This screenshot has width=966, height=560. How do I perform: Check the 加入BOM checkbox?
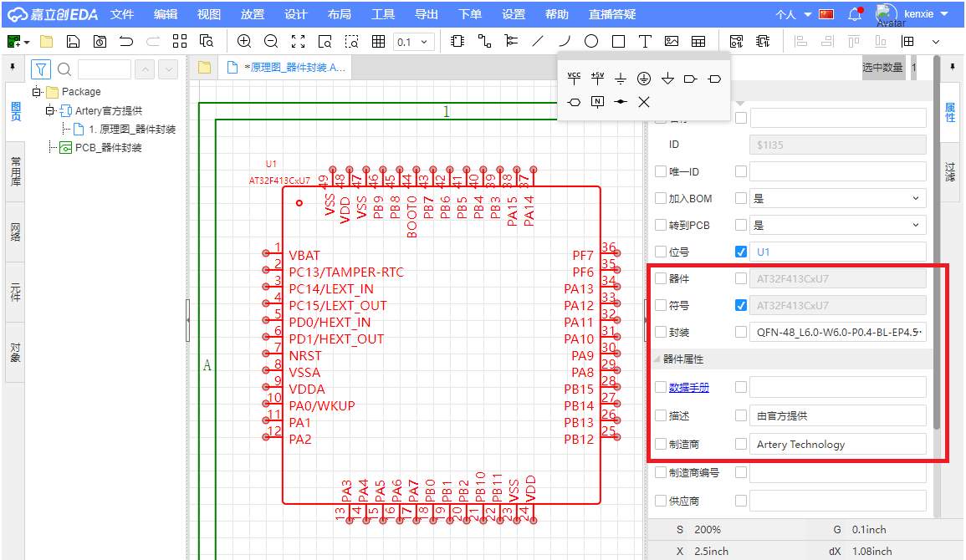tap(661, 198)
